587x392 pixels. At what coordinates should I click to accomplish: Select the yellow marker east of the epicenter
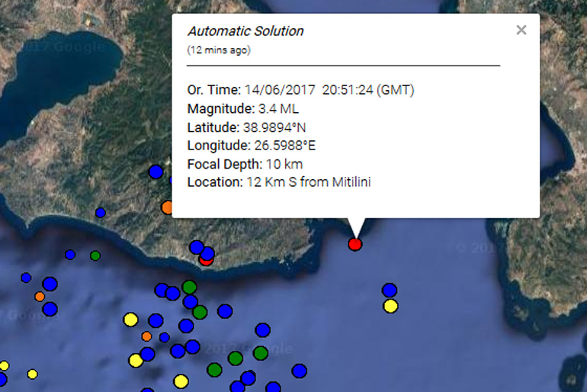[390, 306]
